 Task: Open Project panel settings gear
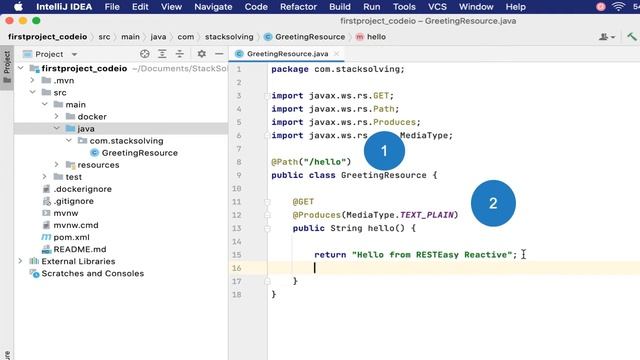coord(201,54)
